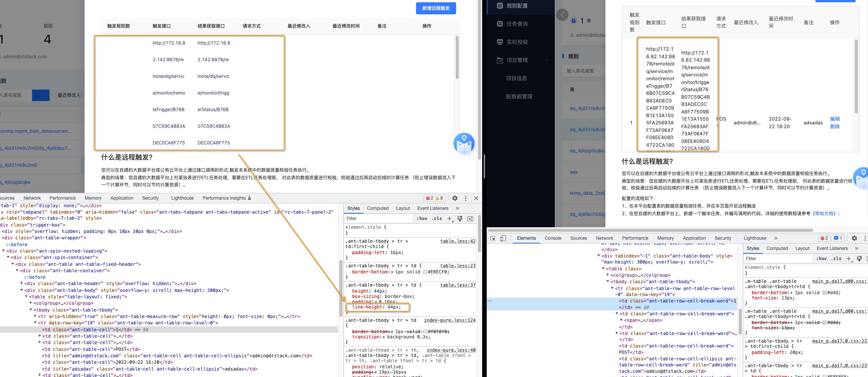Click the Filter field in left Styles pane
868x377 pixels.
tap(379, 219)
